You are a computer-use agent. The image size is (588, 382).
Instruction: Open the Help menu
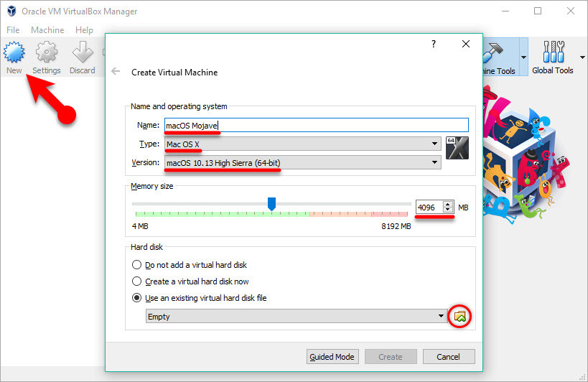point(84,30)
